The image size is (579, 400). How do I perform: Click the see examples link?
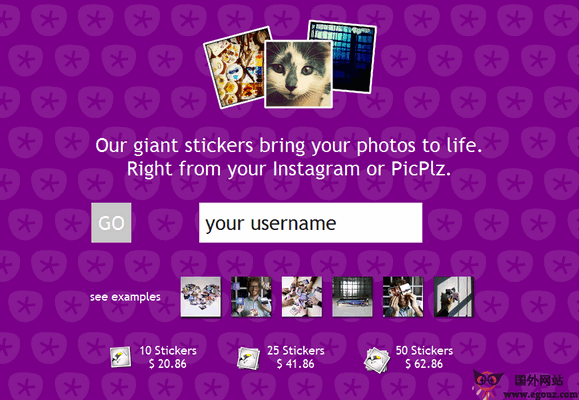pyautogui.click(x=125, y=297)
